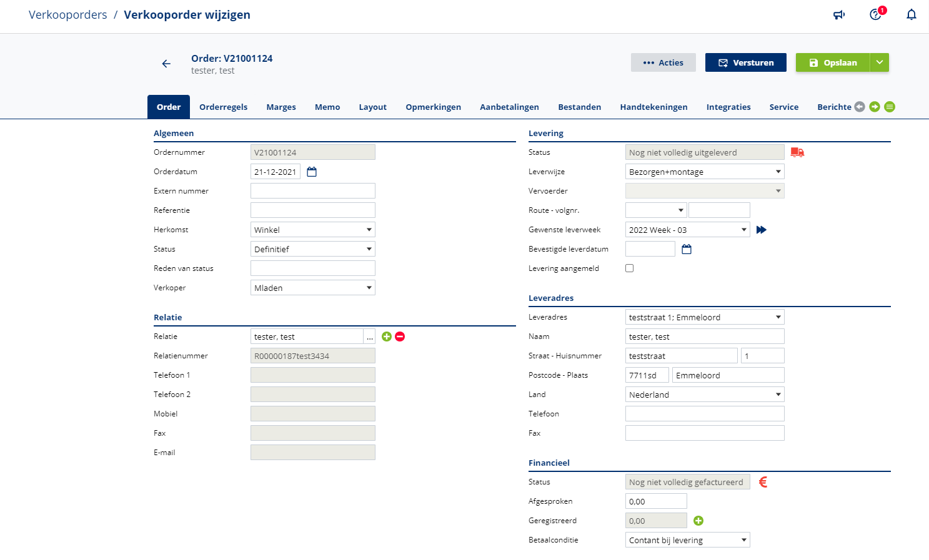Click the green plus icon beside Relatie
929x560 pixels.
387,336
